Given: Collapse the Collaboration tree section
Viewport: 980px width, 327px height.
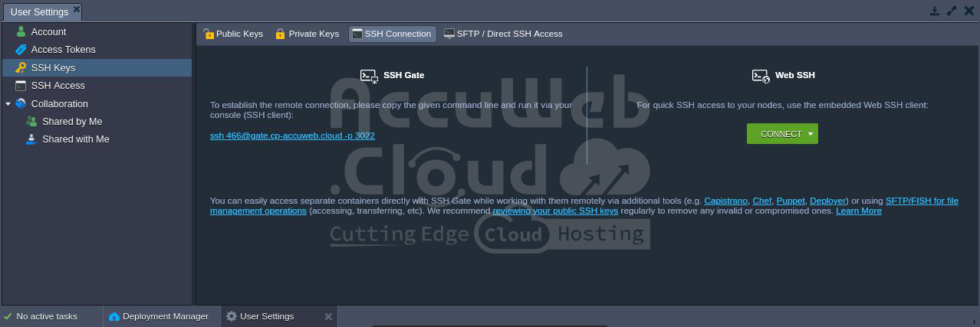Looking at the screenshot, I should pyautogui.click(x=8, y=104).
